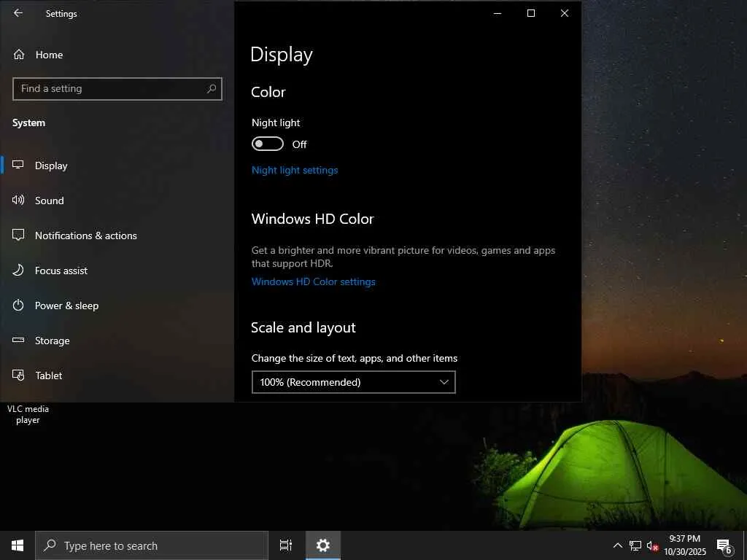Maximize the Settings window
Image resolution: width=747 pixels, height=560 pixels.
click(531, 13)
